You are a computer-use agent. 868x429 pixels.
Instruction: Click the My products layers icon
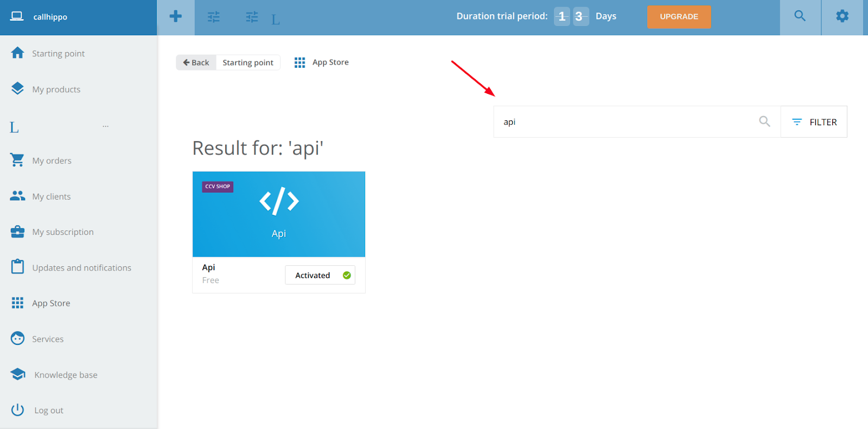(17, 88)
